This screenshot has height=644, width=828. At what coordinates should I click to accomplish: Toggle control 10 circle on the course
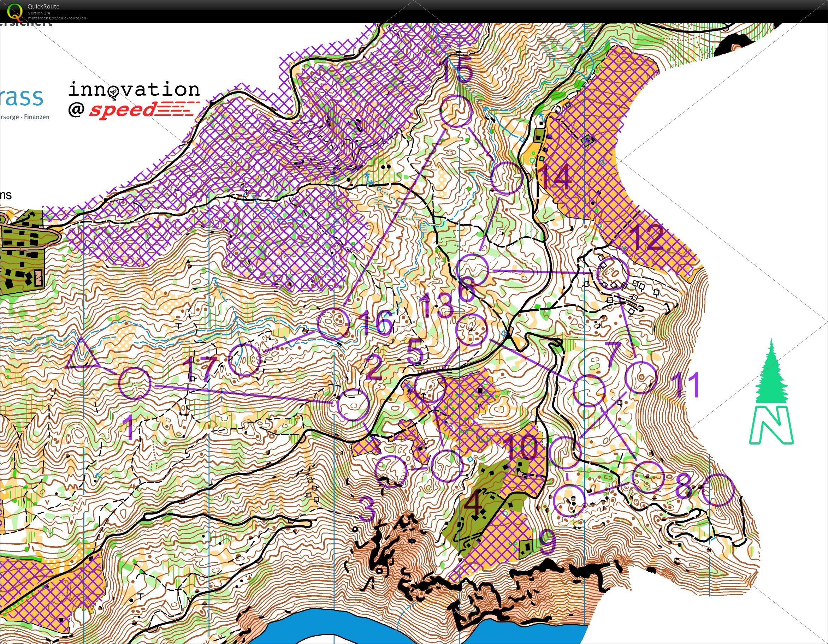coord(565,452)
